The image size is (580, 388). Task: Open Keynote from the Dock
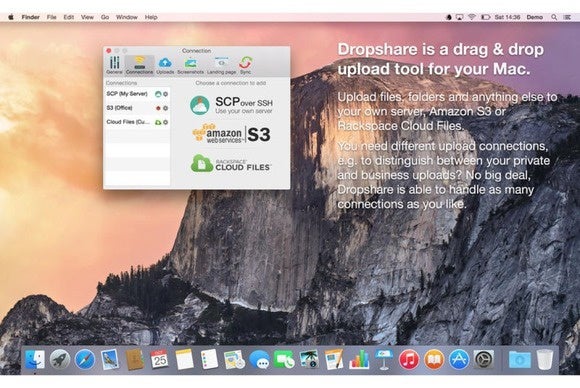(384, 360)
